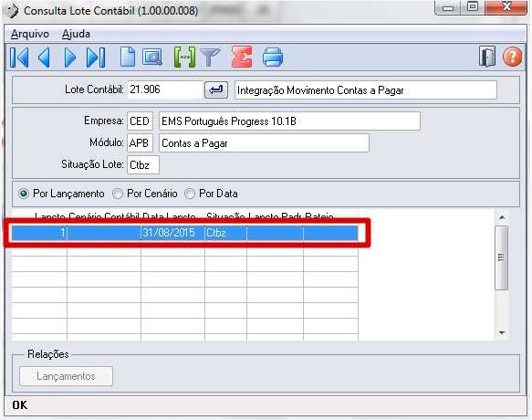Click the Módulo code field APB

(140, 143)
